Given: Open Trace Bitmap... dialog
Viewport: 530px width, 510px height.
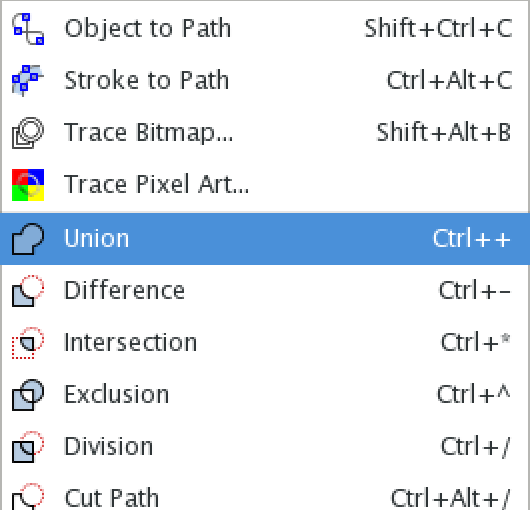Looking at the screenshot, I should click(265, 132).
